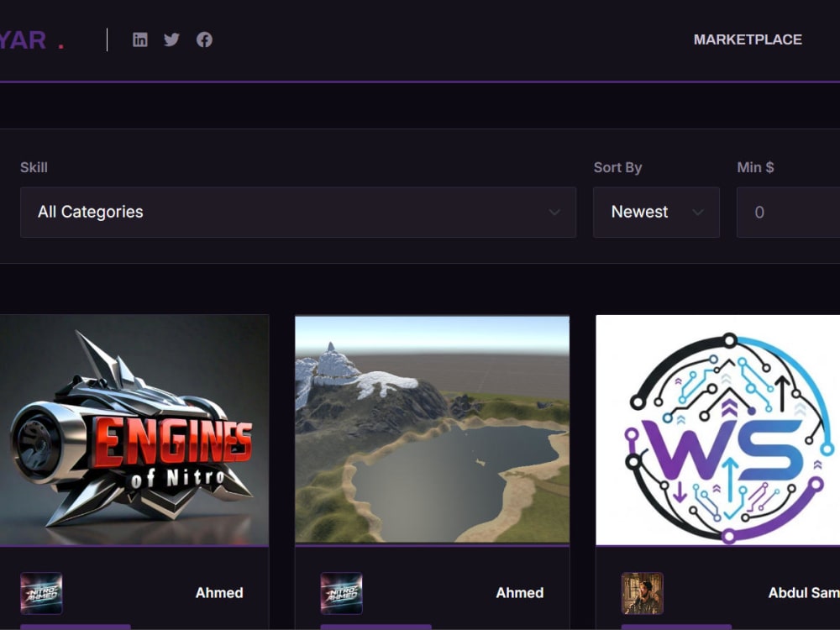Open the All Categories skill dropdown

tap(298, 213)
